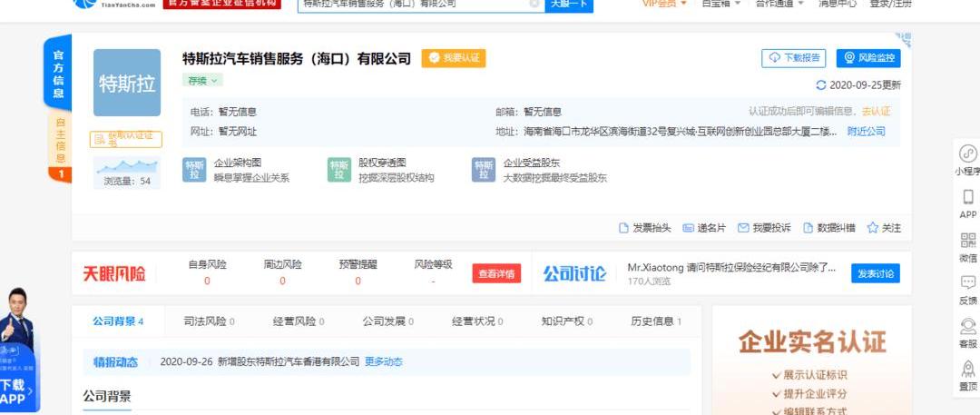Click the TianYanCha.com site logo
The height and width of the screenshot is (415, 980).
coord(115,4)
